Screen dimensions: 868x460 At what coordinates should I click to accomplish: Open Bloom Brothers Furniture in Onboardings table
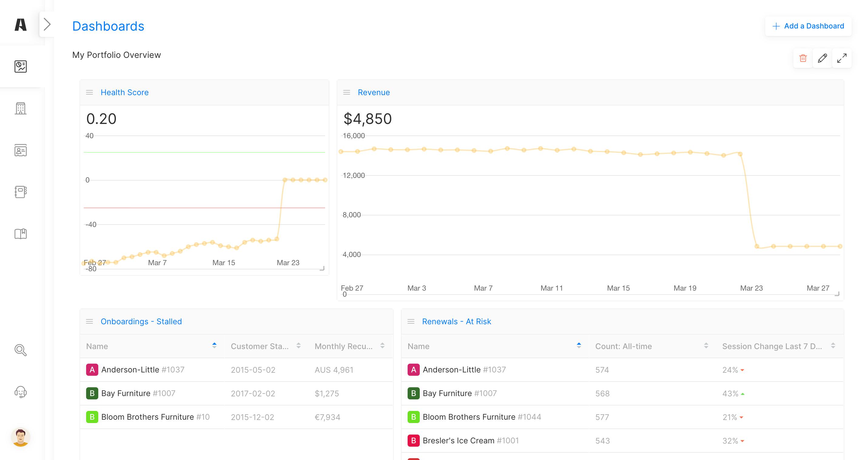pyautogui.click(x=155, y=417)
